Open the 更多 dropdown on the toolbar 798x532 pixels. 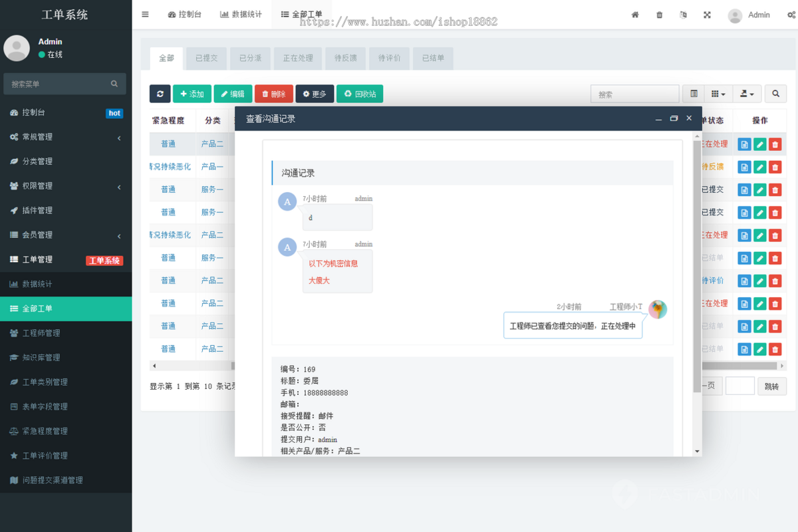pos(315,94)
